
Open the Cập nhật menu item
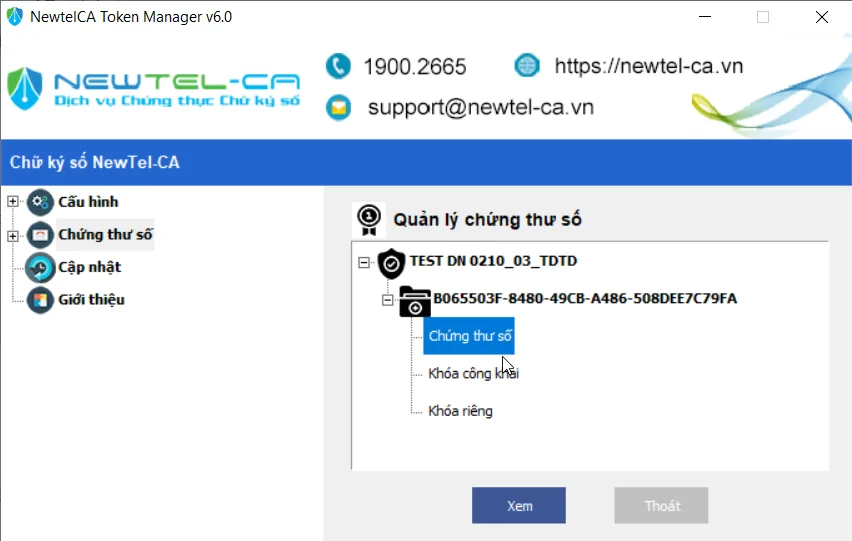(90, 267)
